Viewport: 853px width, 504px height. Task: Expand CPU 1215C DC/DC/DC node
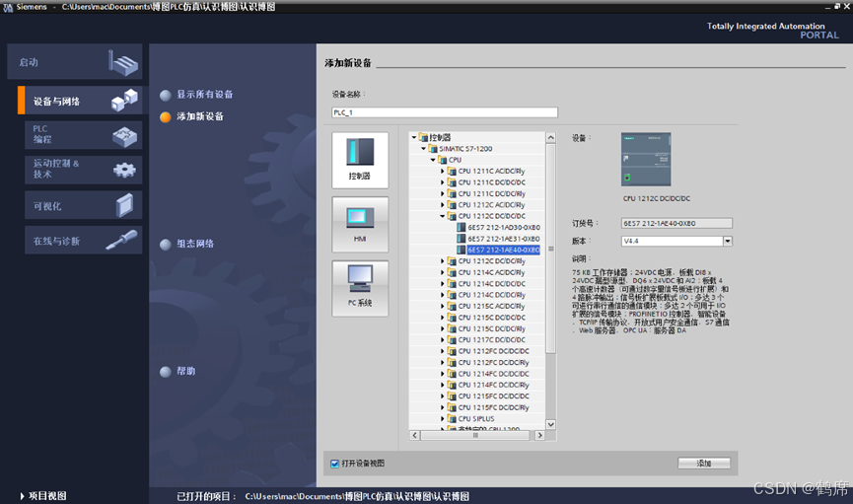click(442, 318)
